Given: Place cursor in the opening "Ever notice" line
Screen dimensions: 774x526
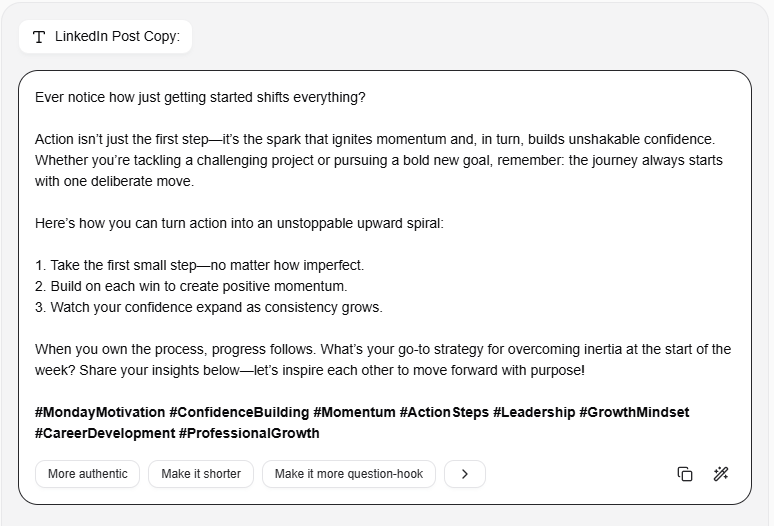Looking at the screenshot, I should pyautogui.click(x=200, y=98).
